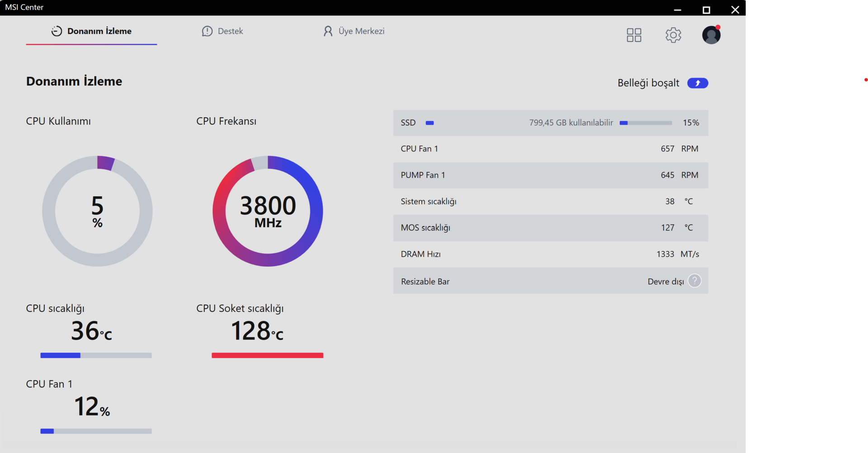
Task: Click the SSD blue drive indicator icon
Action: [x=430, y=123]
